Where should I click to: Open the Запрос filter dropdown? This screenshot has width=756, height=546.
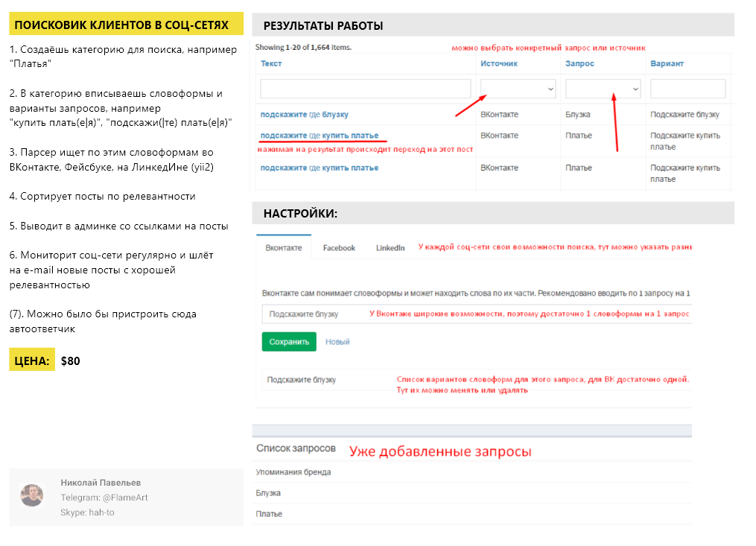(x=603, y=89)
